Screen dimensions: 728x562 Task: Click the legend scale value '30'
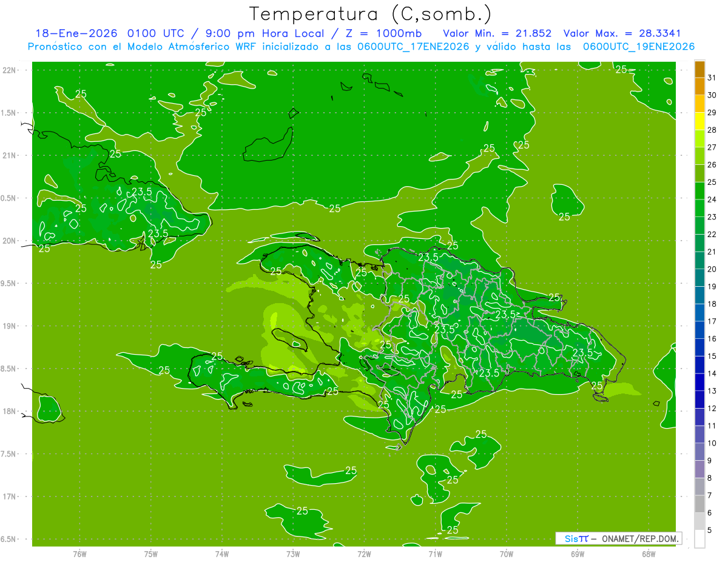point(712,95)
